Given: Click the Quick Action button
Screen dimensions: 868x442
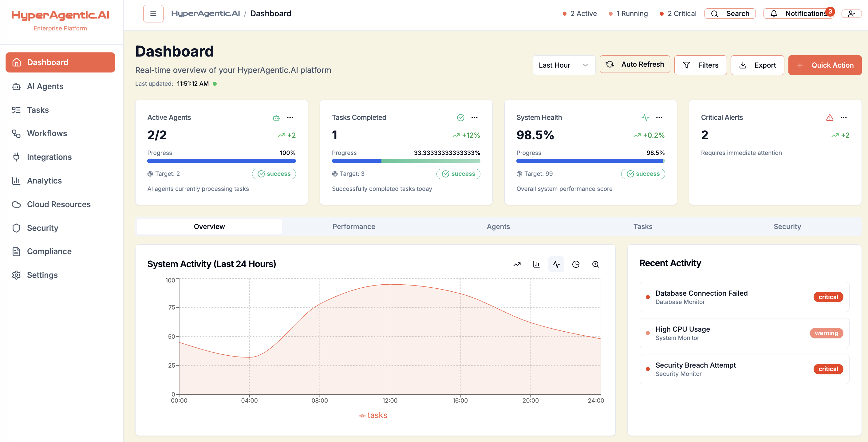Looking at the screenshot, I should [825, 65].
